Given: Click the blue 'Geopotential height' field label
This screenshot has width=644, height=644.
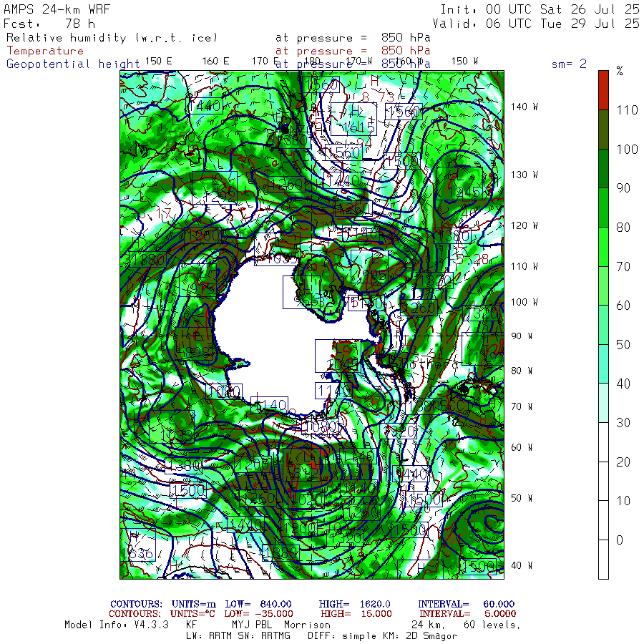Looking at the screenshot, I should [73, 64].
